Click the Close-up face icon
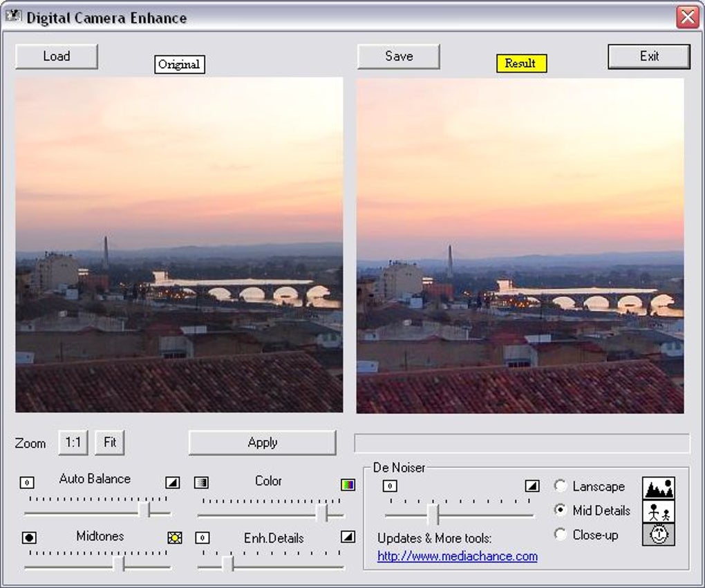Screen dimensions: 705x588 click(x=658, y=534)
